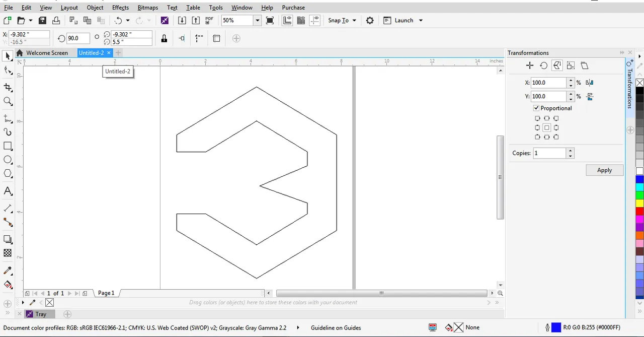Click the Apply button in Transformations
Viewport: 644px width, 337px height.
pos(604,170)
